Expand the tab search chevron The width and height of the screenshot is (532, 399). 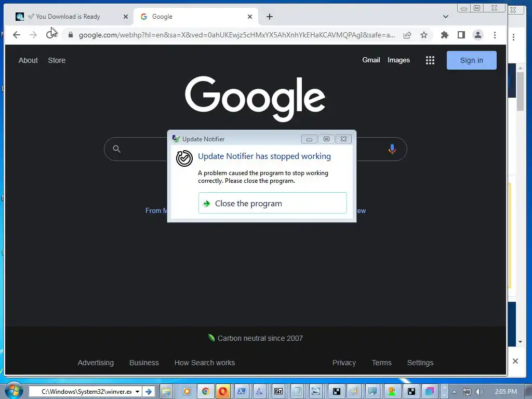pyautogui.click(x=445, y=17)
